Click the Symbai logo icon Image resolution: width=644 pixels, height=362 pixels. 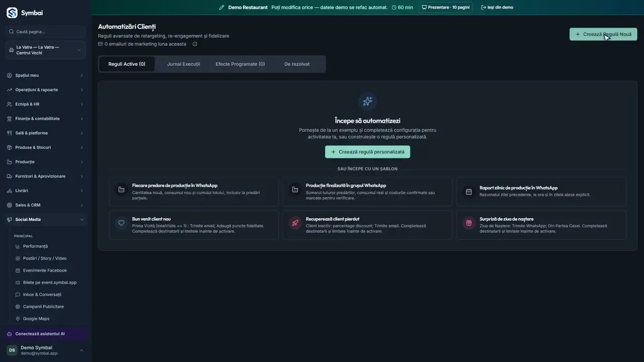(x=12, y=13)
